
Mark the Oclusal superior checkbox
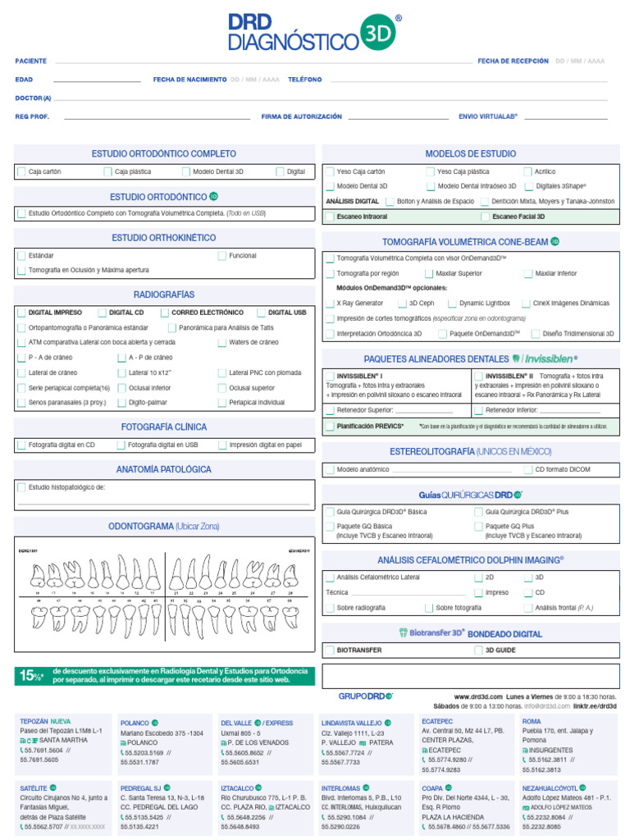221,388
